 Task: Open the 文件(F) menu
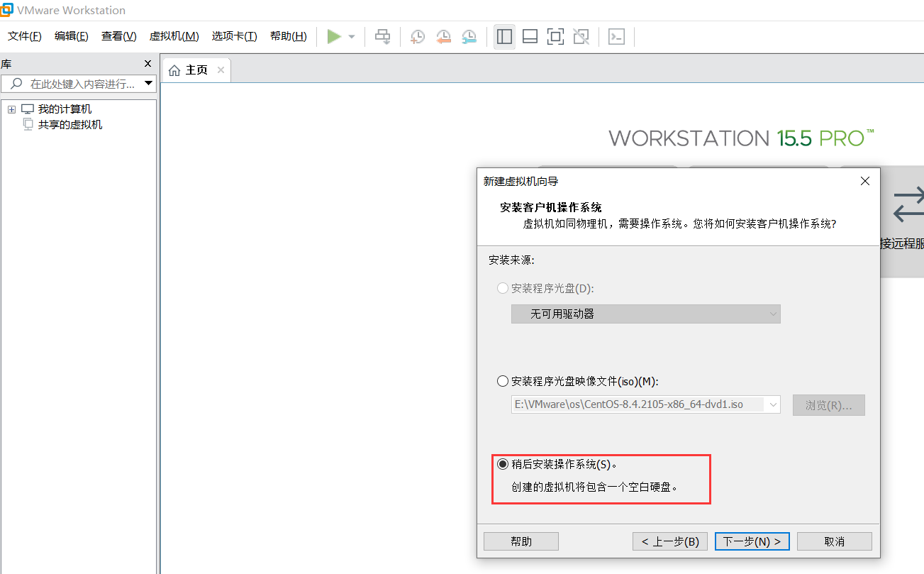[x=25, y=36]
